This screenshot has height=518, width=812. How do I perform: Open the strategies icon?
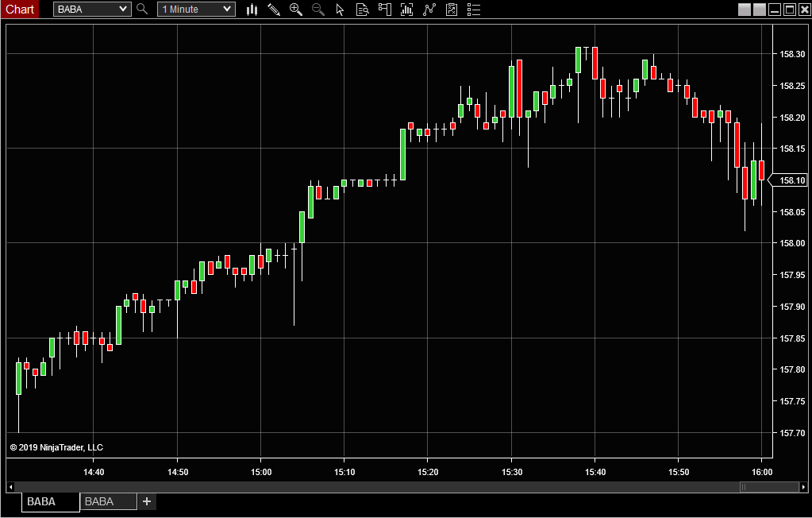452,10
